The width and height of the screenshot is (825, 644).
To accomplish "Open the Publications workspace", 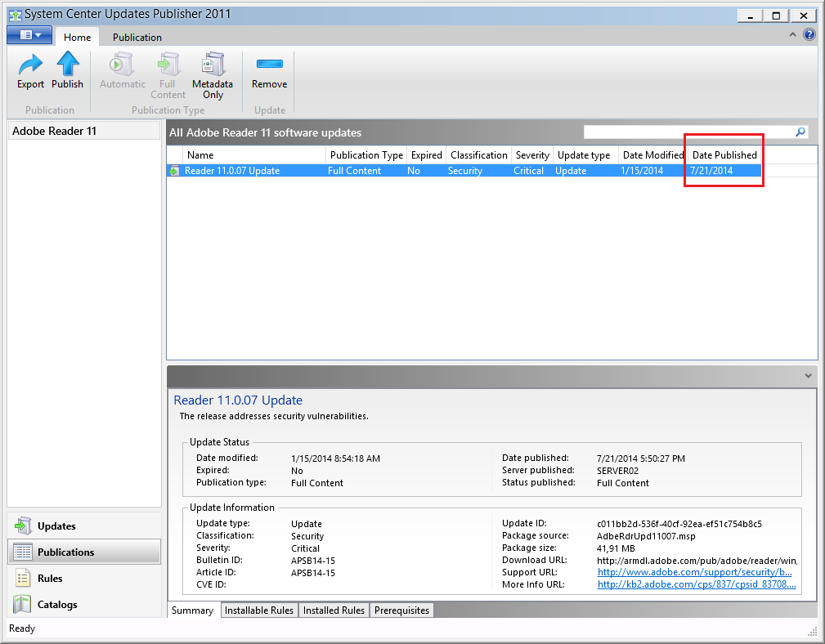I will click(x=84, y=552).
